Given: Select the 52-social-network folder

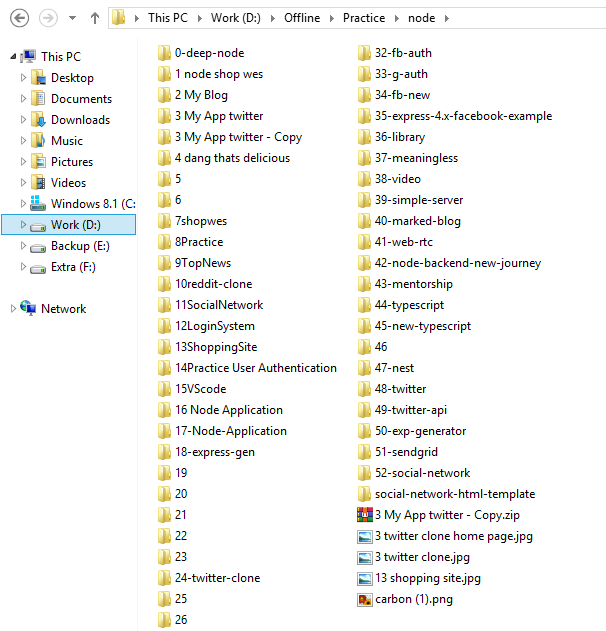Looking at the screenshot, I should click(422, 473).
